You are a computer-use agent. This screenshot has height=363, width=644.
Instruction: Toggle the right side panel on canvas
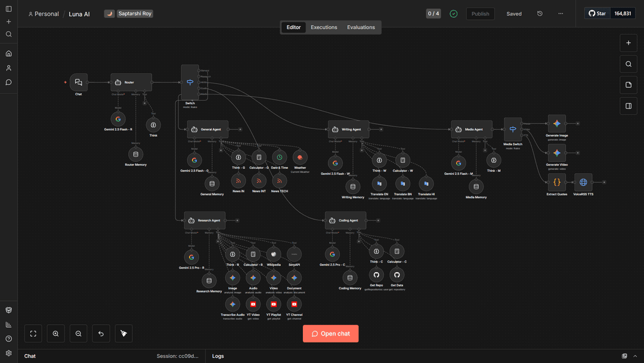(x=628, y=106)
